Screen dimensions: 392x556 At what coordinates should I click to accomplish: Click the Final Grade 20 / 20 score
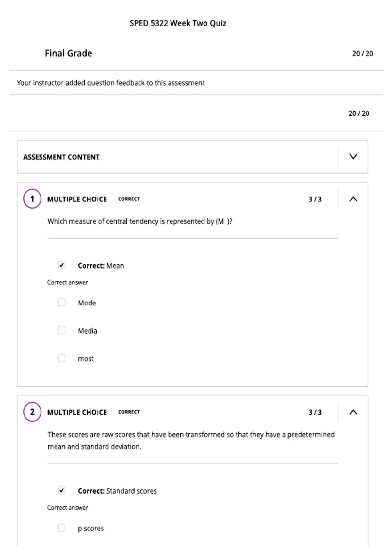tap(363, 53)
